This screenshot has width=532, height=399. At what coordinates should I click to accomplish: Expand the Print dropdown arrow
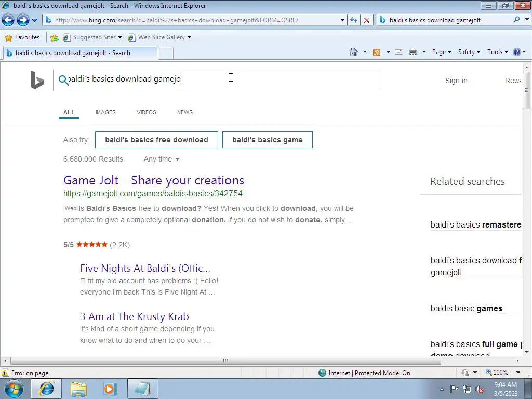(424, 52)
